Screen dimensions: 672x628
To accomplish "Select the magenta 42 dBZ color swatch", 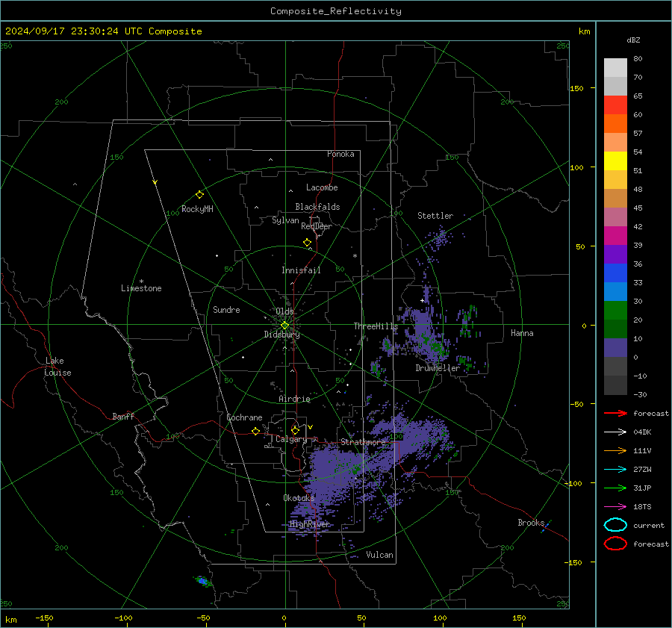I will [x=615, y=235].
